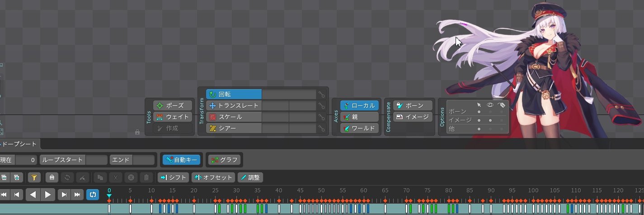The image size is (644, 215).
Task: Click the circular arrows icon next to the lock
Action: pos(67,177)
